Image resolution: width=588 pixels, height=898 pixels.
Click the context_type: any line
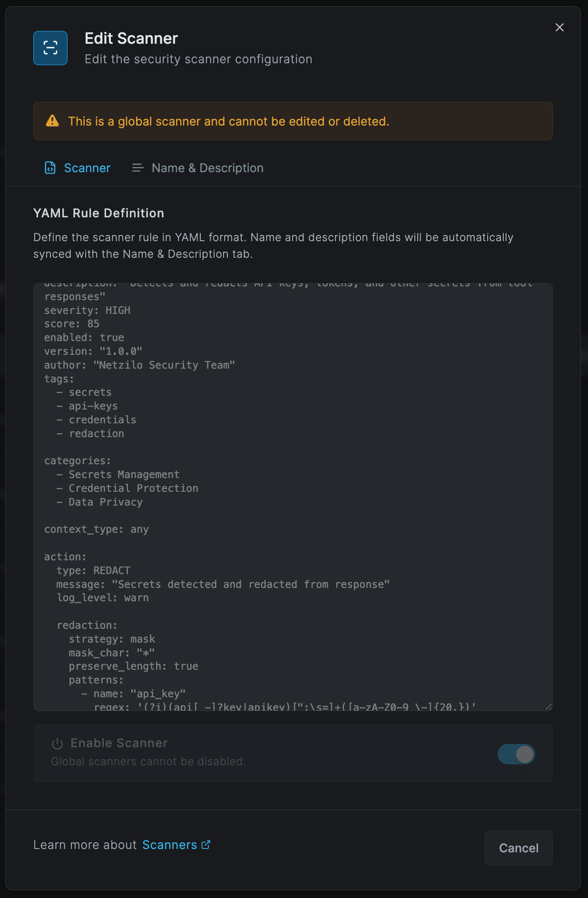point(97,528)
